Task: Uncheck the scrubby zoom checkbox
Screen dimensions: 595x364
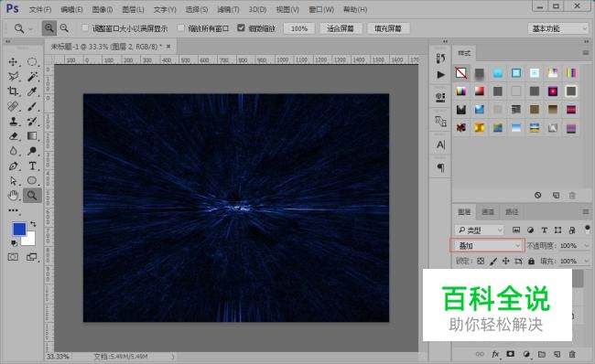Action: tap(241, 27)
